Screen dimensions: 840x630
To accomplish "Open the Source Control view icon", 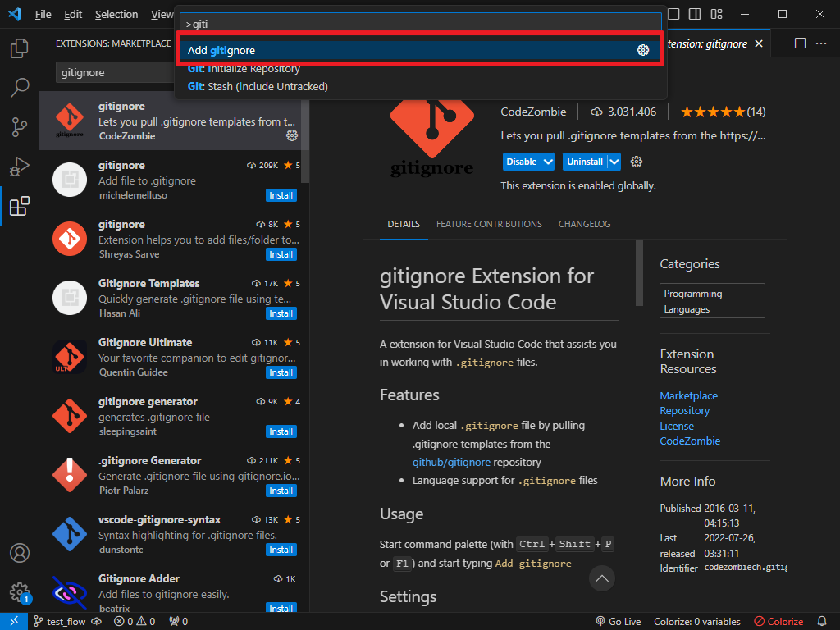I will (x=20, y=127).
